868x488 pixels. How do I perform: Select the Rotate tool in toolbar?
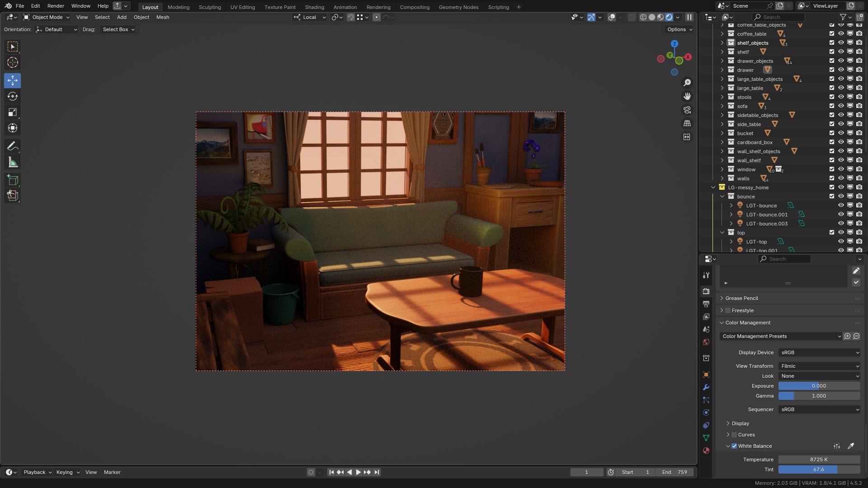(13, 96)
